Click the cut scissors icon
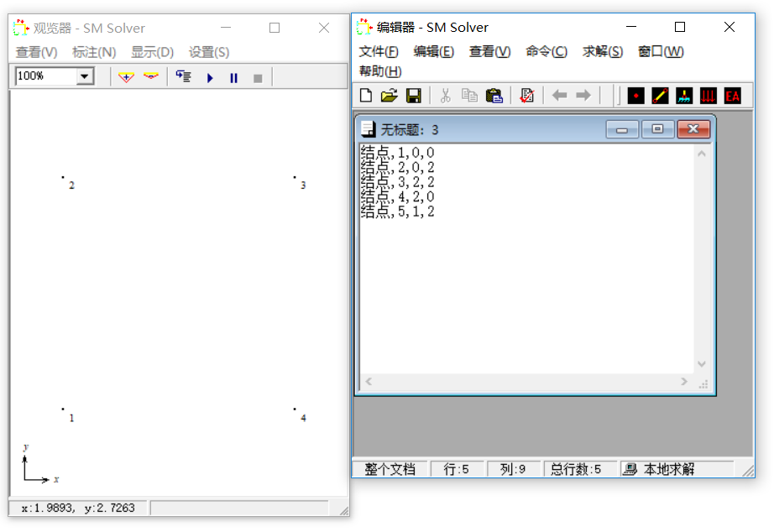Screen dimensions: 774x532 click(445, 96)
